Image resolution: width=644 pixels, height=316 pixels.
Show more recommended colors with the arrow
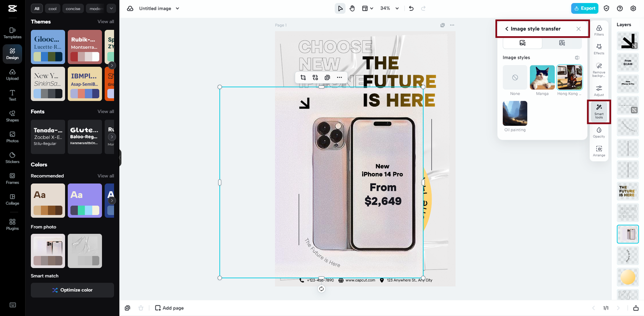(112, 200)
